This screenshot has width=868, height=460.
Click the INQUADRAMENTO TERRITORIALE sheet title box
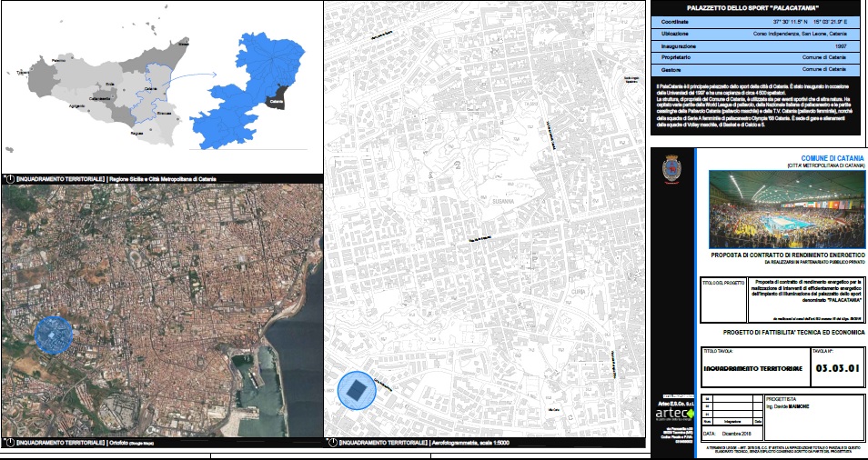point(752,369)
